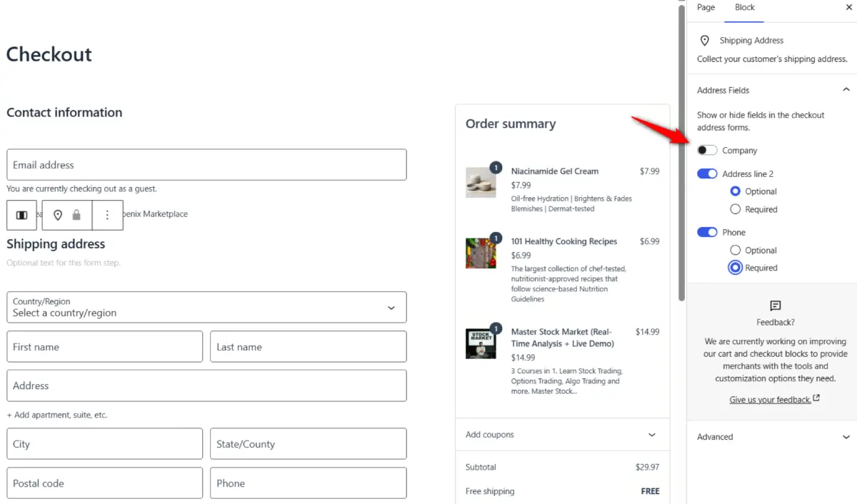
Task: Open the Give us your feedback link
Action: 774,400
